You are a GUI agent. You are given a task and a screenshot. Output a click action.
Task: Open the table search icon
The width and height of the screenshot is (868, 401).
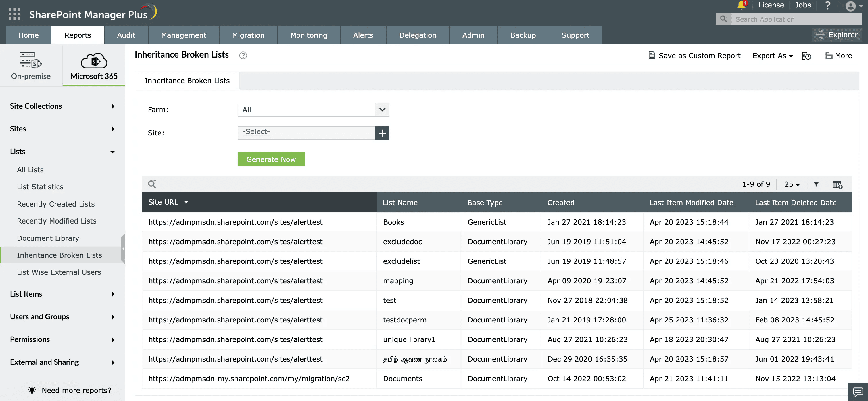[x=152, y=184]
